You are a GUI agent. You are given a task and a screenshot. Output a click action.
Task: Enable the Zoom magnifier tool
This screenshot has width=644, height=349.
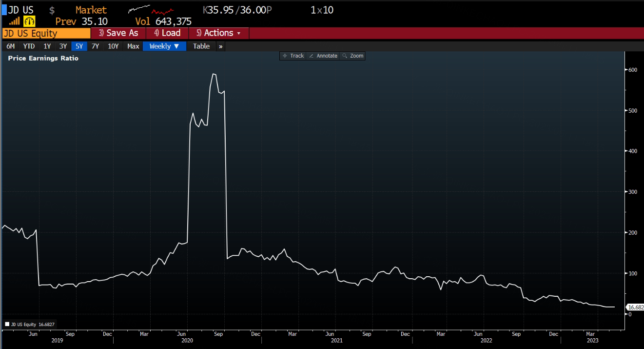(x=353, y=56)
